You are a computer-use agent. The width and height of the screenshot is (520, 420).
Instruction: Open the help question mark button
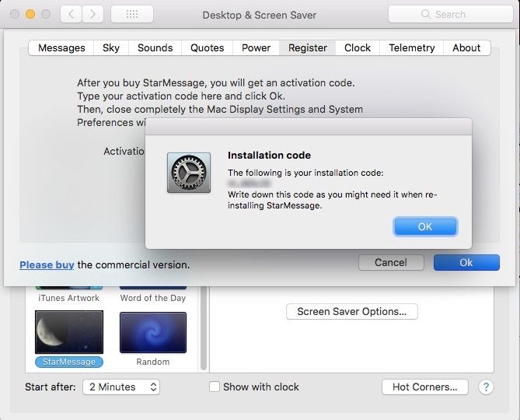click(x=486, y=387)
